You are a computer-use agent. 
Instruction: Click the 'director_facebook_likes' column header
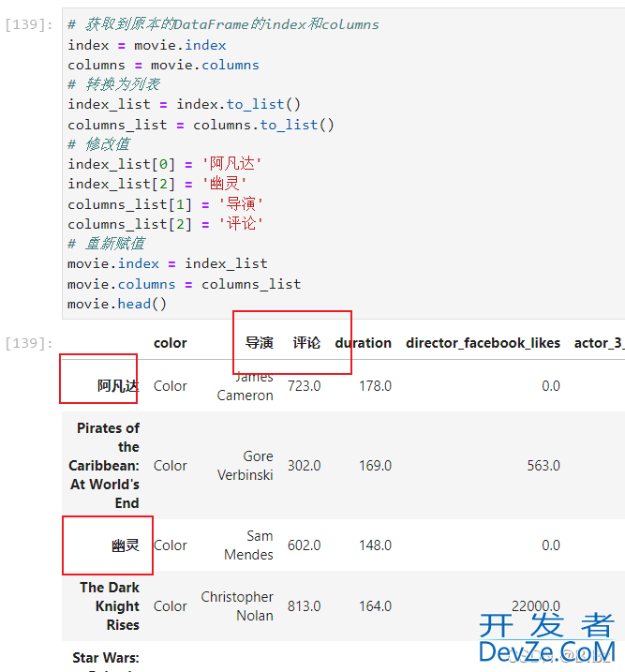tap(483, 343)
